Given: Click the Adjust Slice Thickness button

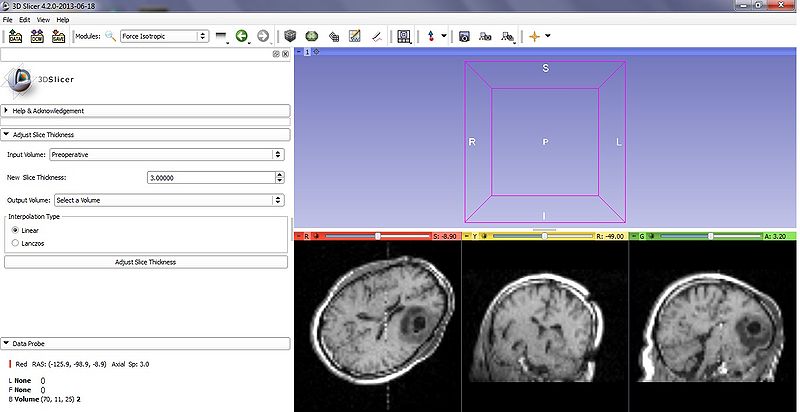Looking at the screenshot, I should click(x=145, y=262).
